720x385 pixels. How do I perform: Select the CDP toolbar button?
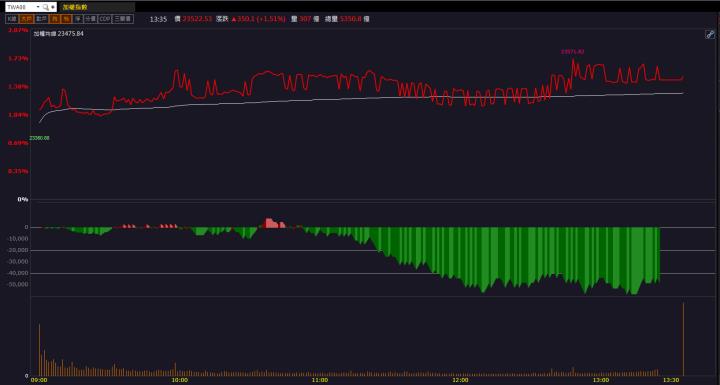105,19
